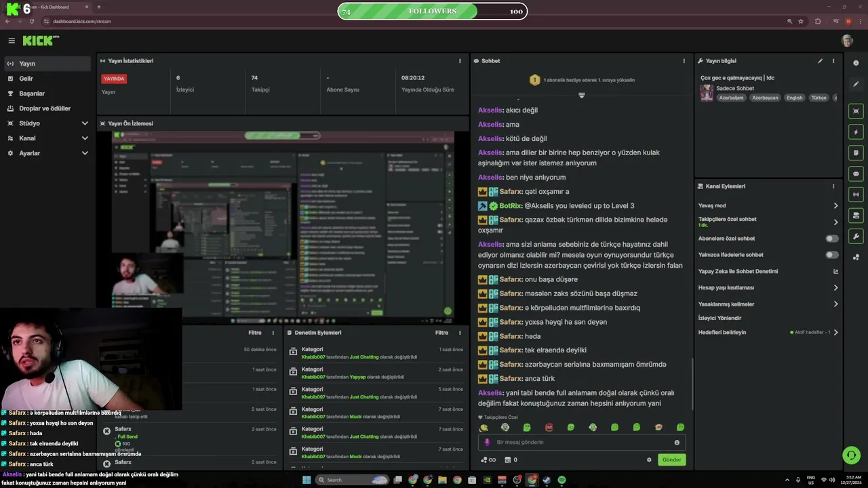
Task: Click the channel points infinity icon
Action: pos(488,460)
